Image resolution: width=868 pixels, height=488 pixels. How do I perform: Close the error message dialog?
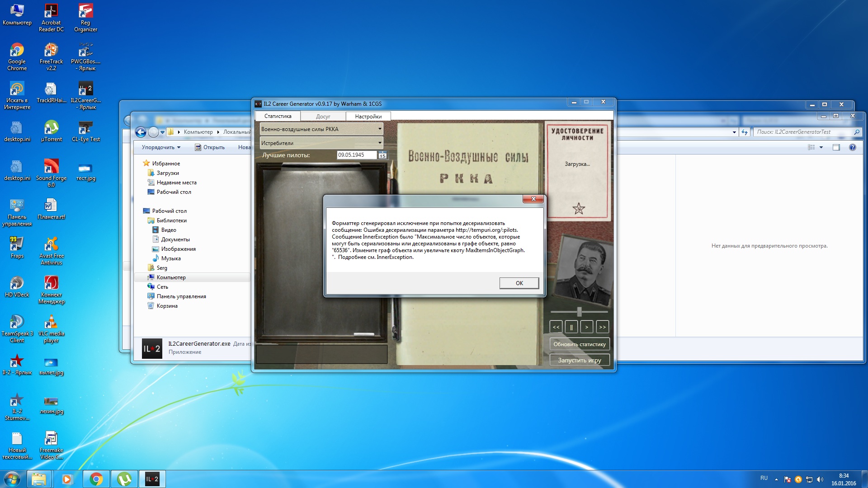coord(533,199)
